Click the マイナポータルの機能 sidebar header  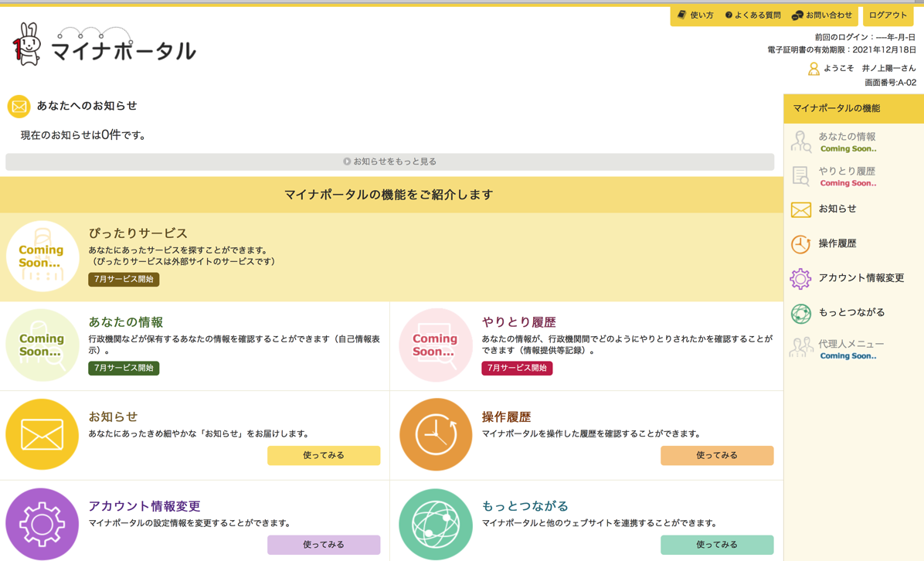pyautogui.click(x=853, y=108)
